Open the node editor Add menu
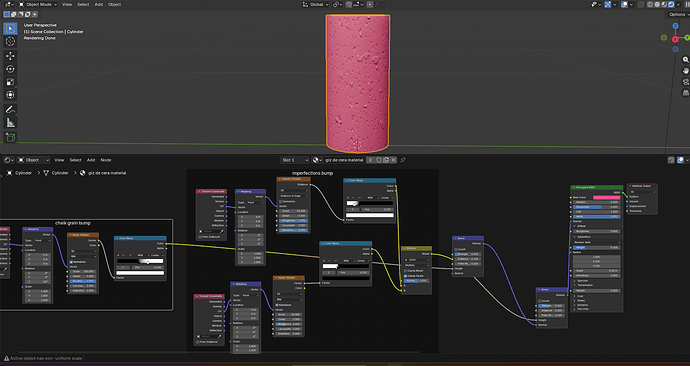The image size is (690, 366). click(x=91, y=160)
